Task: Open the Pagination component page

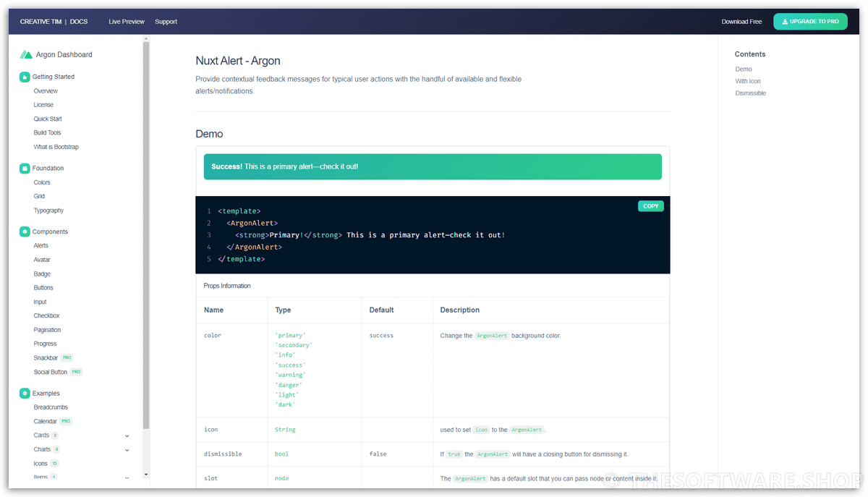Action: (x=47, y=330)
